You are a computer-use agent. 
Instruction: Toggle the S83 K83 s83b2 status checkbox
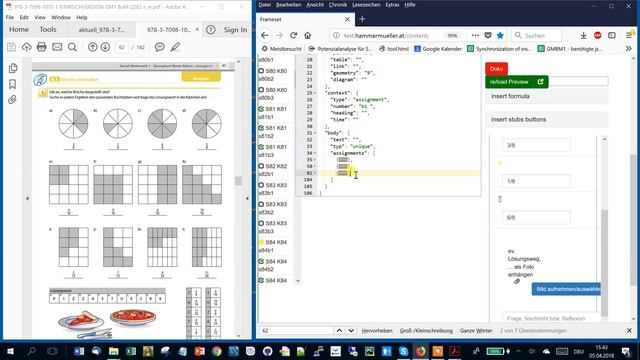[x=261, y=204]
